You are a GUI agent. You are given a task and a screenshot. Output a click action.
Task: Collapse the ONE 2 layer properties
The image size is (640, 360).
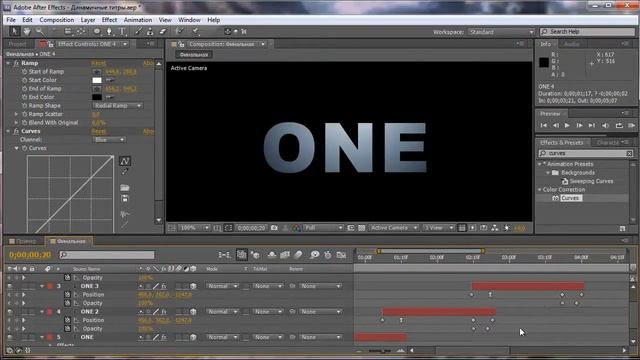(42, 312)
